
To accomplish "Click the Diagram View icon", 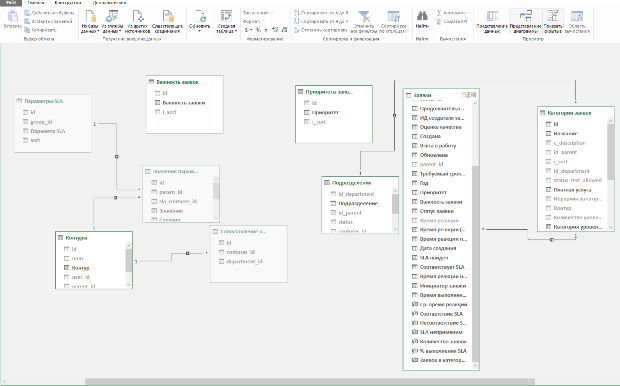I will coord(525,17).
